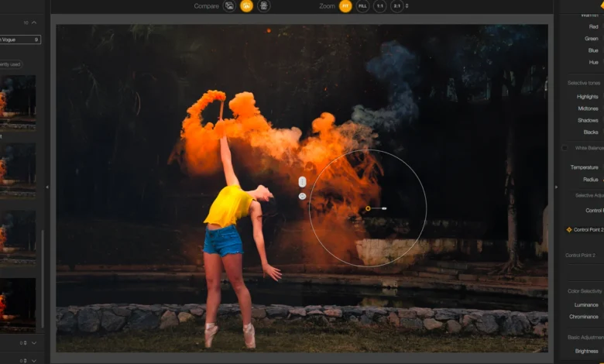Click the Color Selectivity section header
Viewport: 604px width, 364px height.
(x=585, y=291)
